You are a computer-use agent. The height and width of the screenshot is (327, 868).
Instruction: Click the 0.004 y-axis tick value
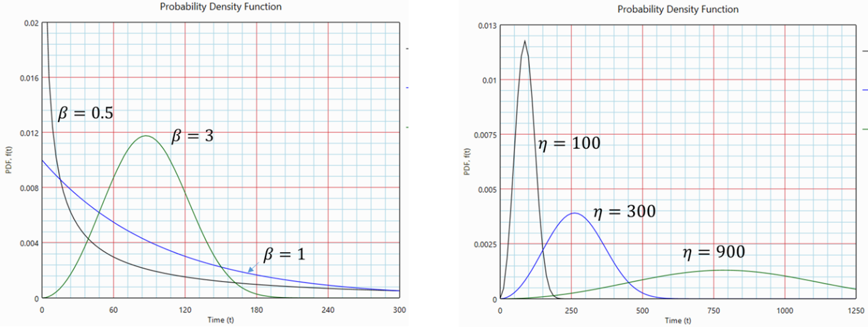pyautogui.click(x=29, y=243)
